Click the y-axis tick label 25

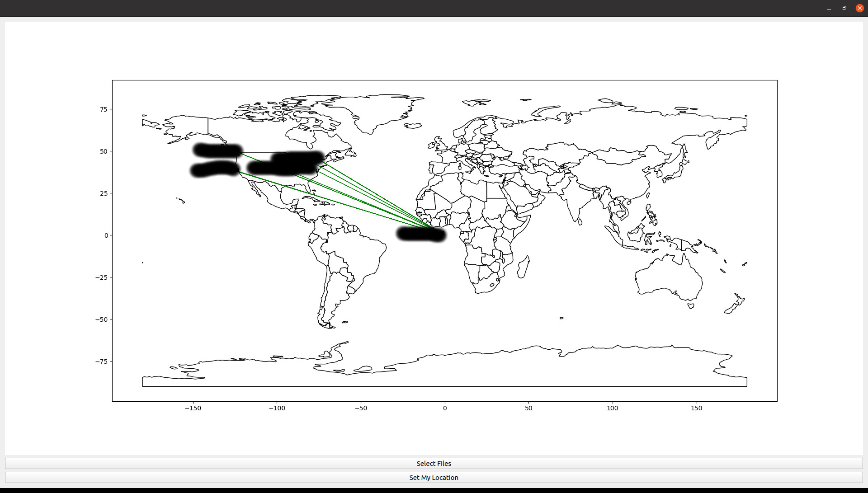click(x=104, y=193)
